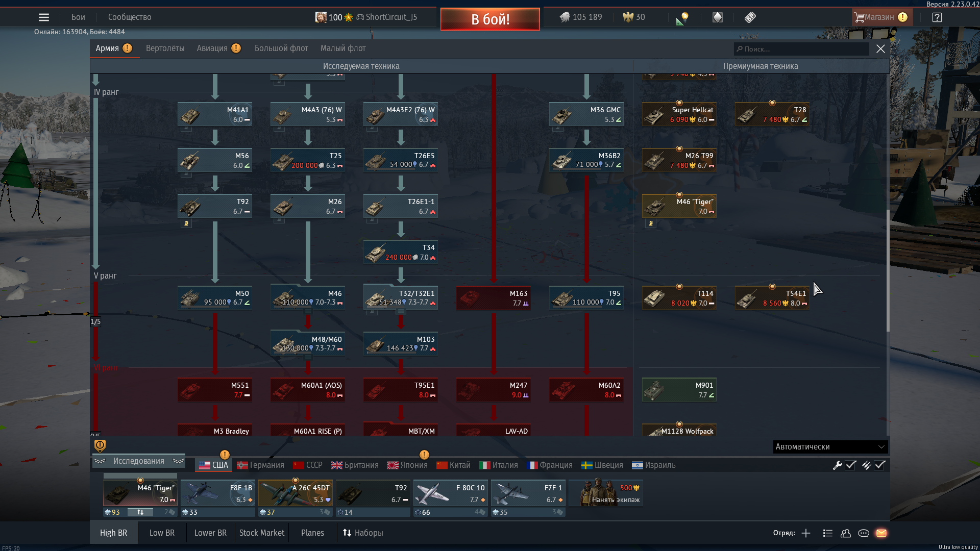Select M163 vehicle in research tree

[x=494, y=298]
